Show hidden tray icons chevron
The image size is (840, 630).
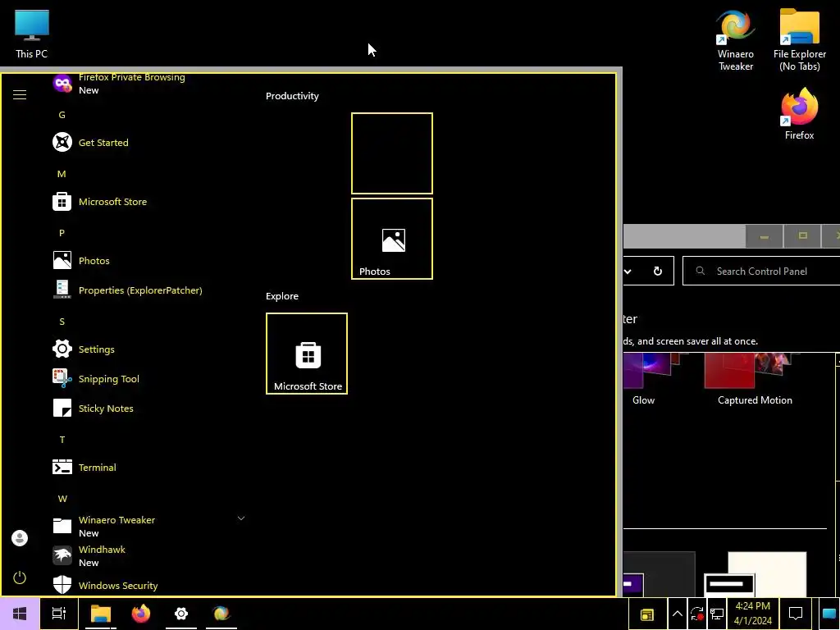coord(677,614)
